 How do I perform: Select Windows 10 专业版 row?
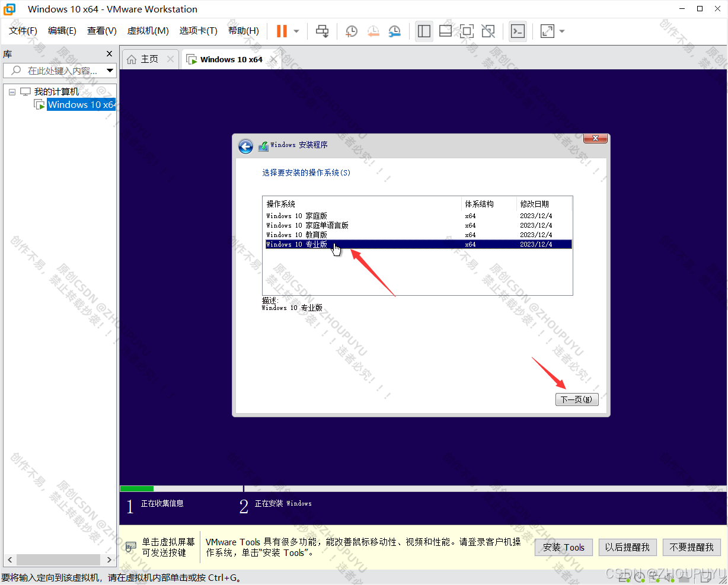pos(419,244)
